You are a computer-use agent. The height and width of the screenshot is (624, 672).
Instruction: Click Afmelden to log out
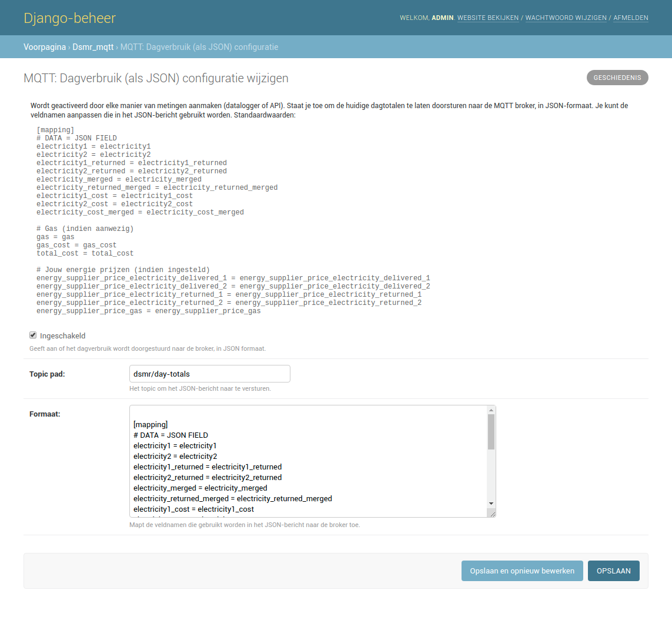pyautogui.click(x=630, y=18)
